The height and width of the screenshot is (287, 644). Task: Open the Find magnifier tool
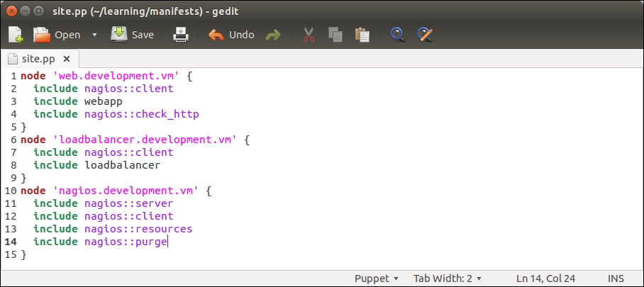pyautogui.click(x=397, y=35)
